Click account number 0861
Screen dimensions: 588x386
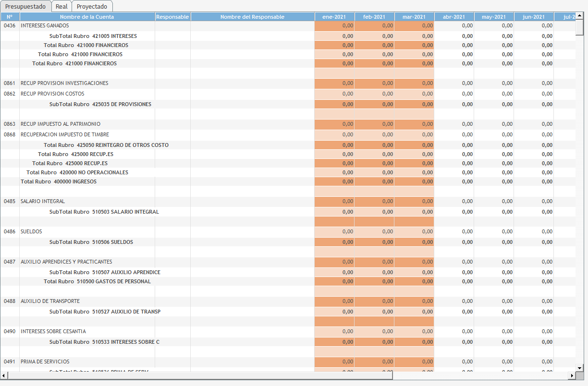point(10,83)
